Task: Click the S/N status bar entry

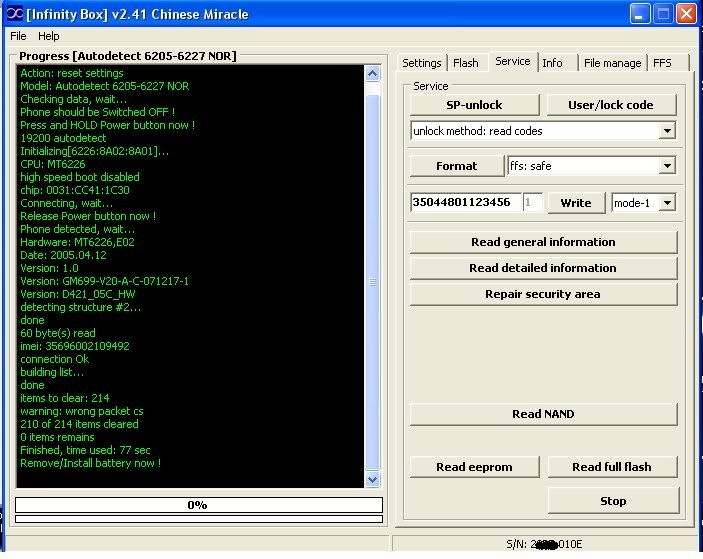Action: (x=544, y=544)
